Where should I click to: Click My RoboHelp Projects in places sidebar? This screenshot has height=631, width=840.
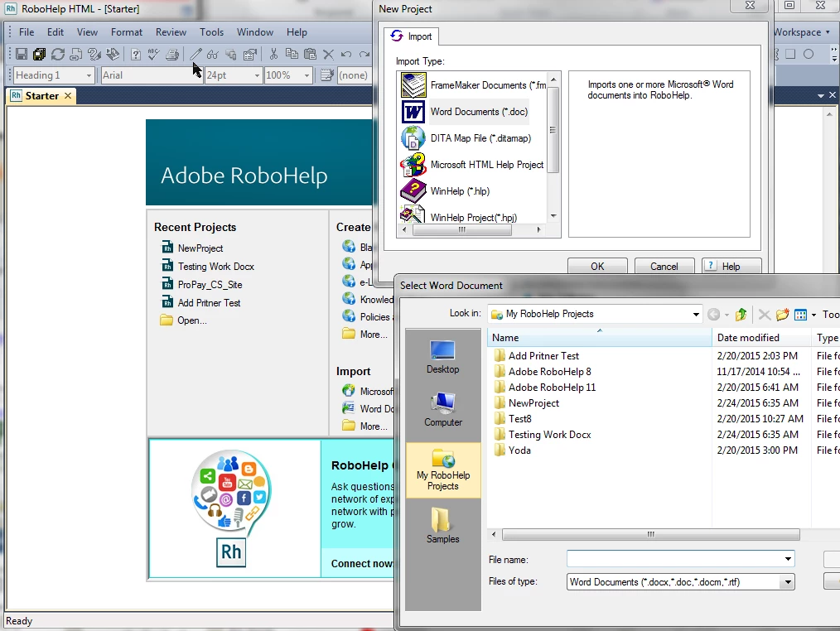pos(443,470)
